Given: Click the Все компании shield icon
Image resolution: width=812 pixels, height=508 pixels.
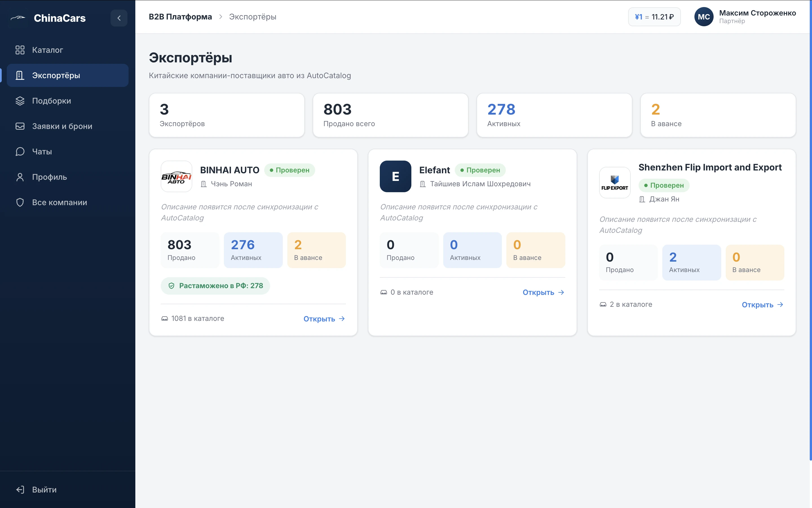Looking at the screenshot, I should pos(20,202).
